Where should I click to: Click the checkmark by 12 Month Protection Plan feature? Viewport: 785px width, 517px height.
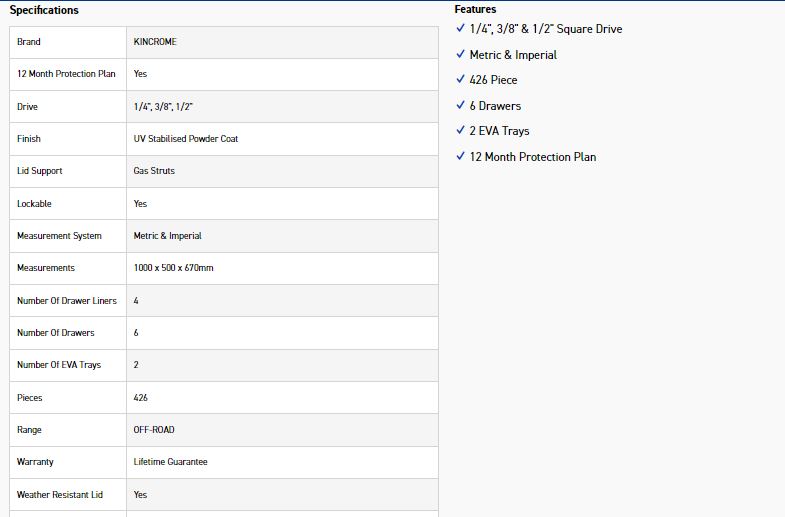460,156
